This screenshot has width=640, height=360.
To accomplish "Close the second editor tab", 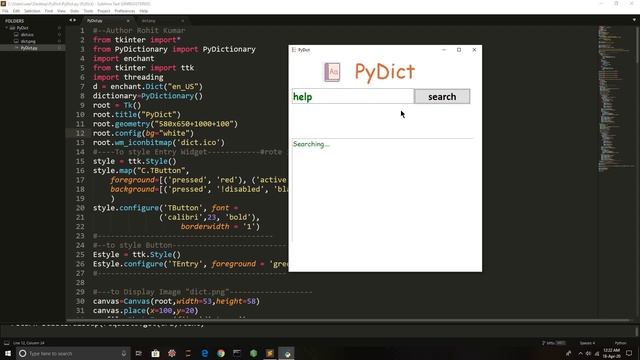I will click(x=182, y=21).
